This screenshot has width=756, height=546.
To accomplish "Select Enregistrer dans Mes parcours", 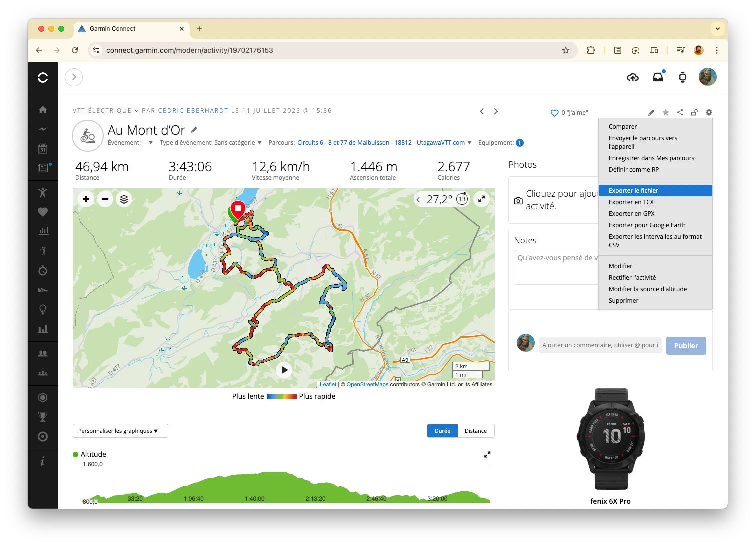I will [655, 158].
